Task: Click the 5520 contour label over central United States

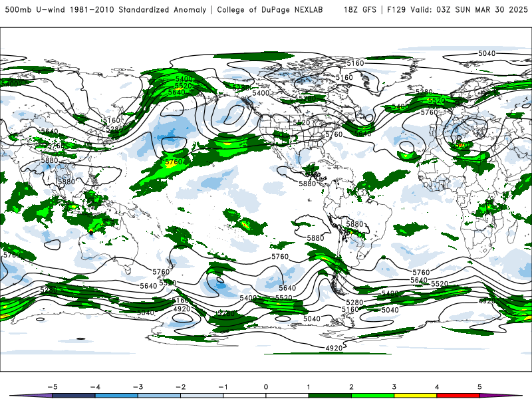Action: click(301, 122)
